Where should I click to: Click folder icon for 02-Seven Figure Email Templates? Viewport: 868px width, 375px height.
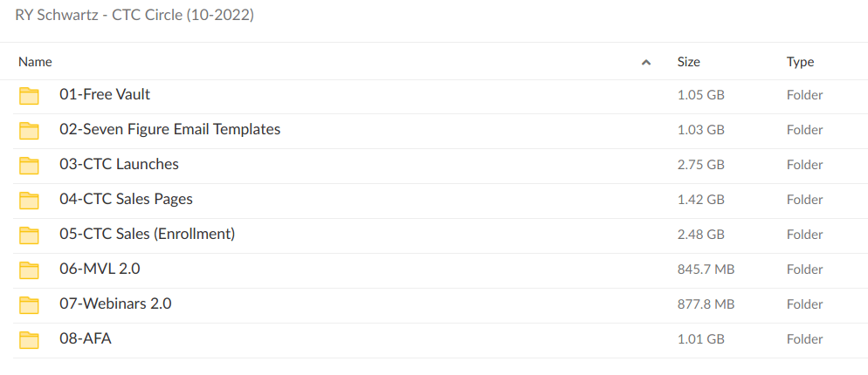[x=30, y=130]
